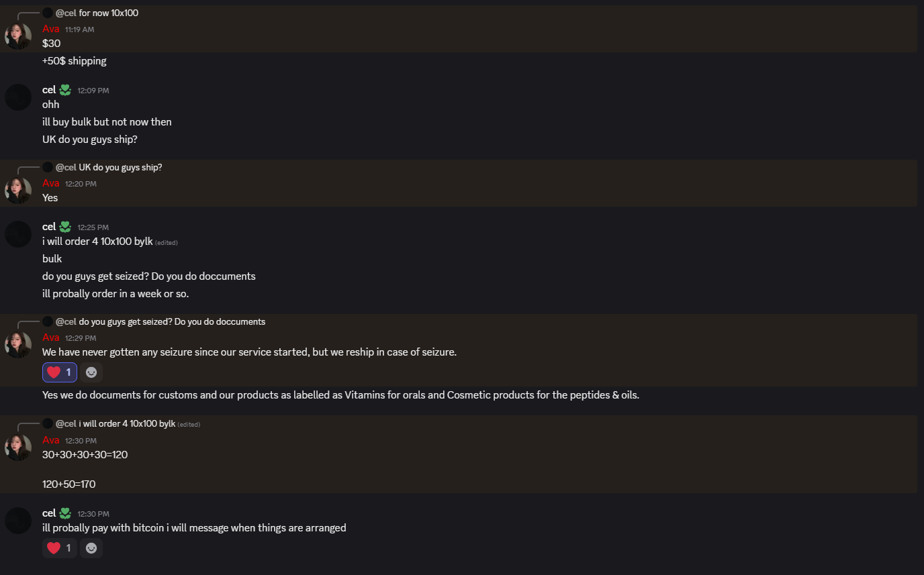Image resolution: width=924 pixels, height=575 pixels.
Task: Jump to replied message "for now 10x100"
Action: click(108, 13)
